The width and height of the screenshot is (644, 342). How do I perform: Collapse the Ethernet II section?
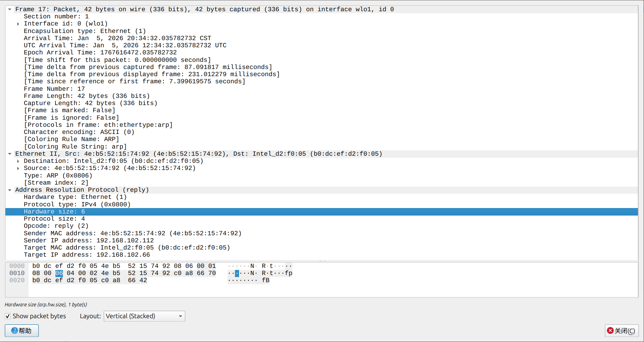point(10,154)
